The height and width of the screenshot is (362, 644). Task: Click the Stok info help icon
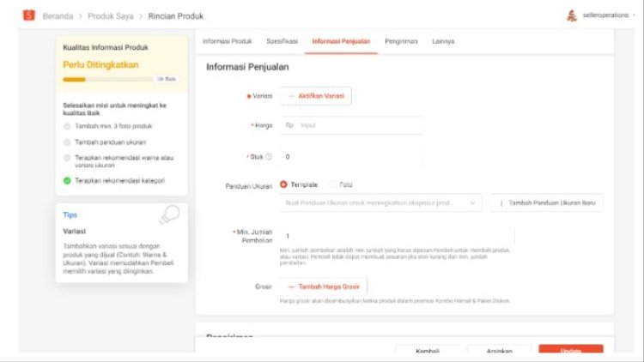click(x=269, y=156)
